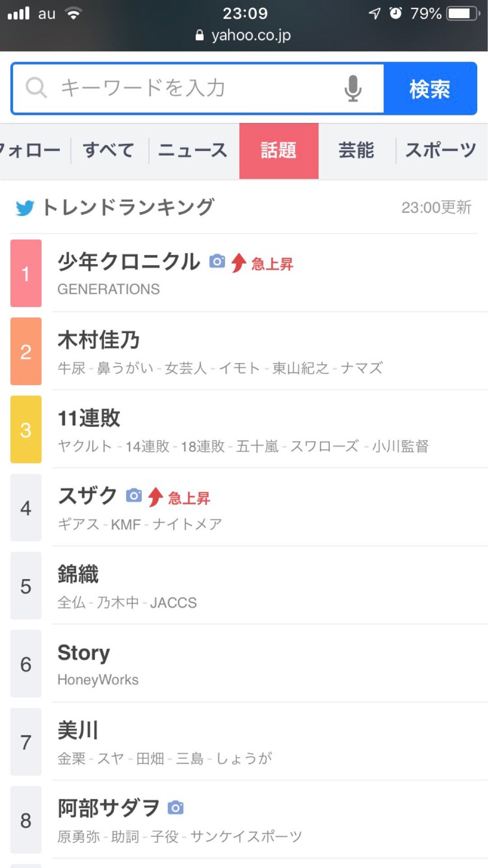The image size is (488, 868).
Task: Tap the blue 検索 button
Action: click(430, 89)
